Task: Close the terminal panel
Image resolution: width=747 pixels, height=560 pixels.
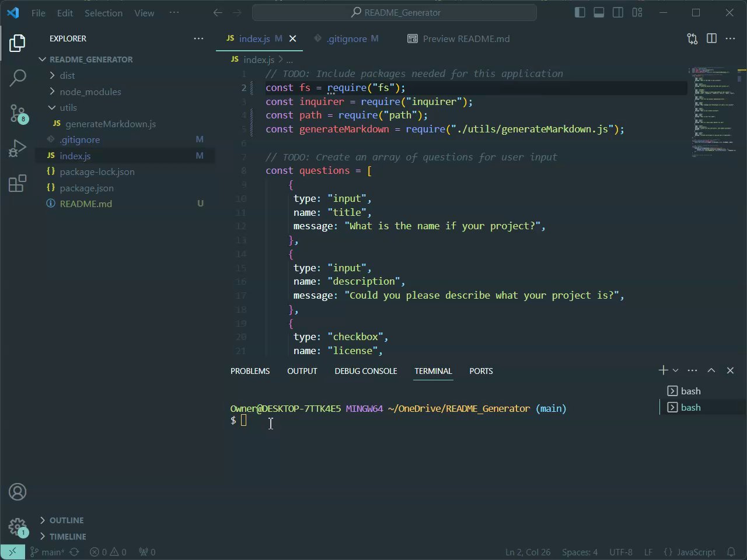Action: click(x=730, y=370)
